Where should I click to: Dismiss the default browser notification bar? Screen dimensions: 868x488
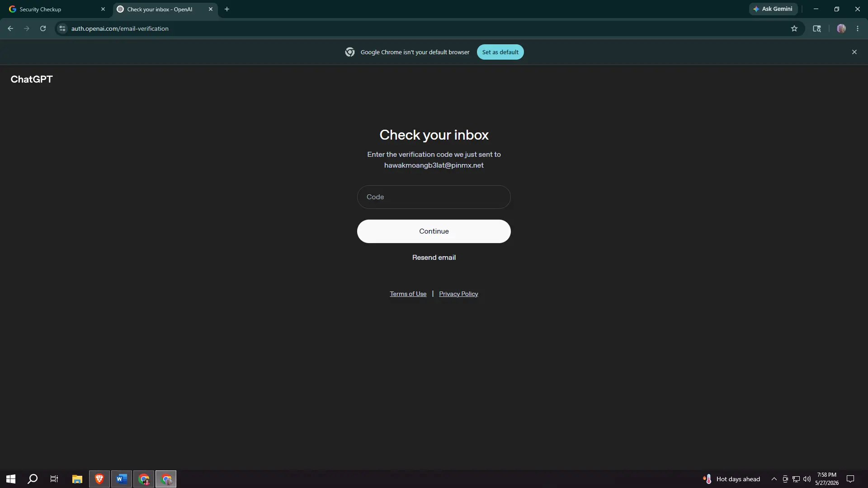tap(854, 52)
